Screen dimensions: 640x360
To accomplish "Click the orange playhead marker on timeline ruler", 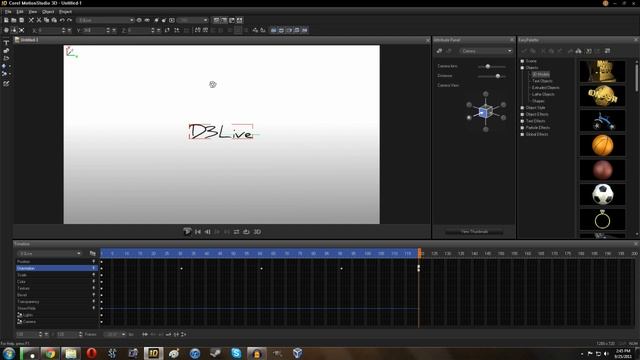I will click(x=419, y=253).
